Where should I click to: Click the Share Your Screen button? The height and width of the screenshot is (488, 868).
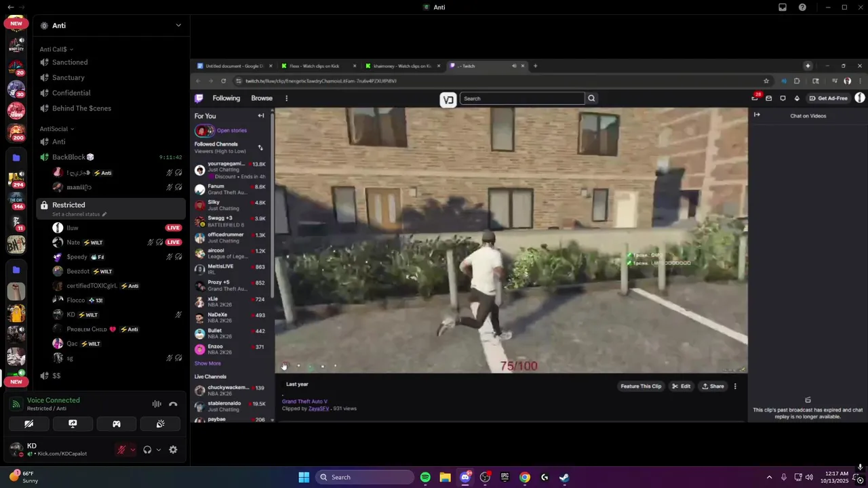(73, 424)
